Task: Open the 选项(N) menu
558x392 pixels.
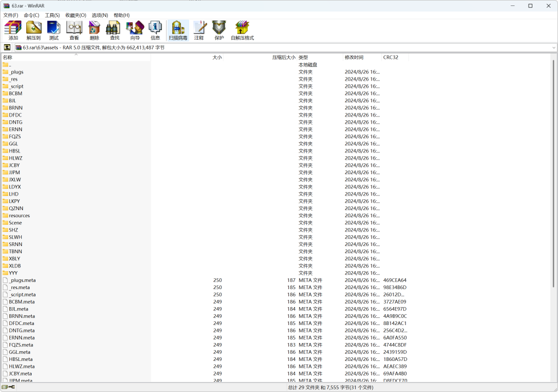Action: pos(100,15)
